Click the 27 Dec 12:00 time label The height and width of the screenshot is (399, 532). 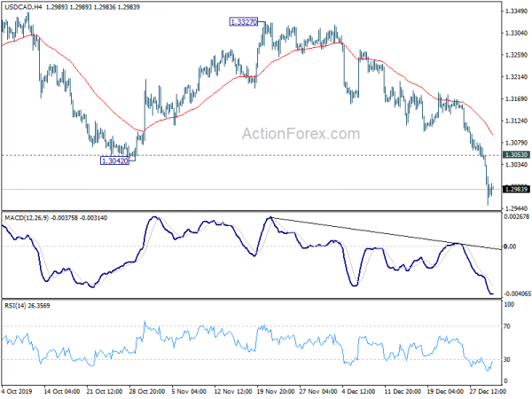coord(488,391)
